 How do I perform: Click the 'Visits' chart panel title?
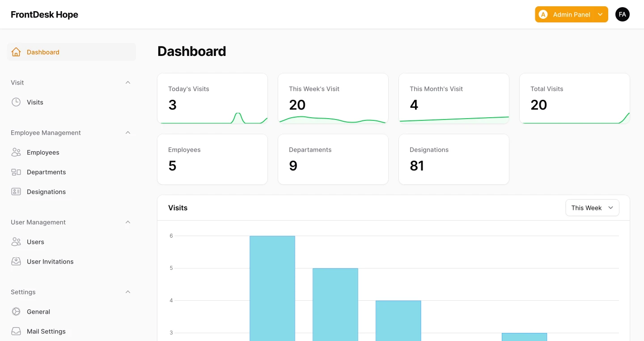click(x=178, y=208)
